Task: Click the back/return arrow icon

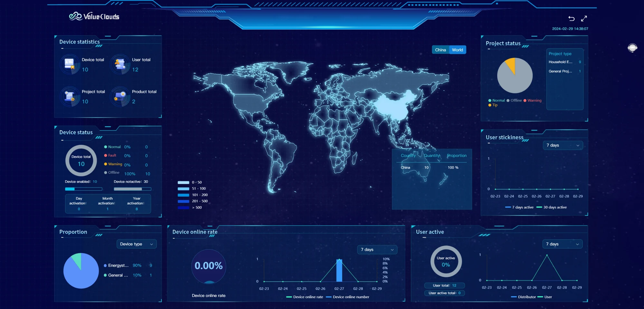Action: point(571,19)
